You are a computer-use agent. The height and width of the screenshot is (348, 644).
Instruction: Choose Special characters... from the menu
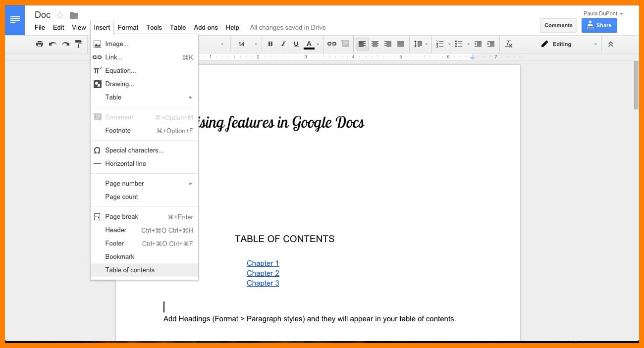click(x=144, y=150)
